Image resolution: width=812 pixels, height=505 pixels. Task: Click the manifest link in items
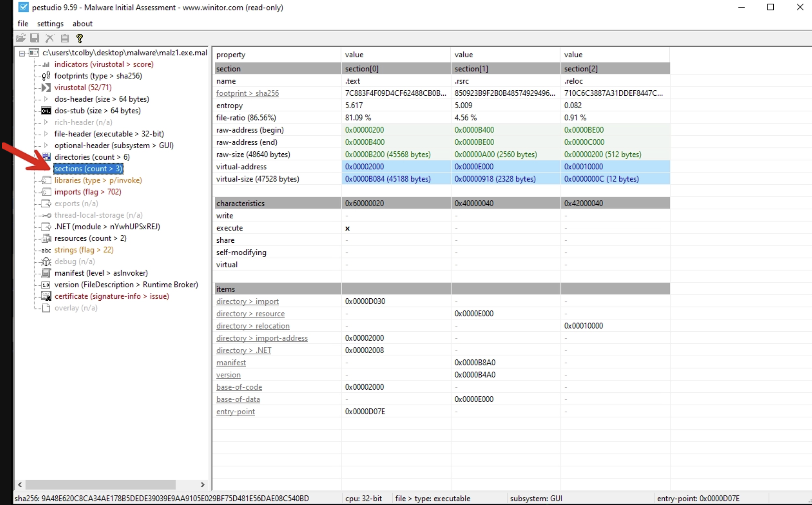(x=231, y=362)
